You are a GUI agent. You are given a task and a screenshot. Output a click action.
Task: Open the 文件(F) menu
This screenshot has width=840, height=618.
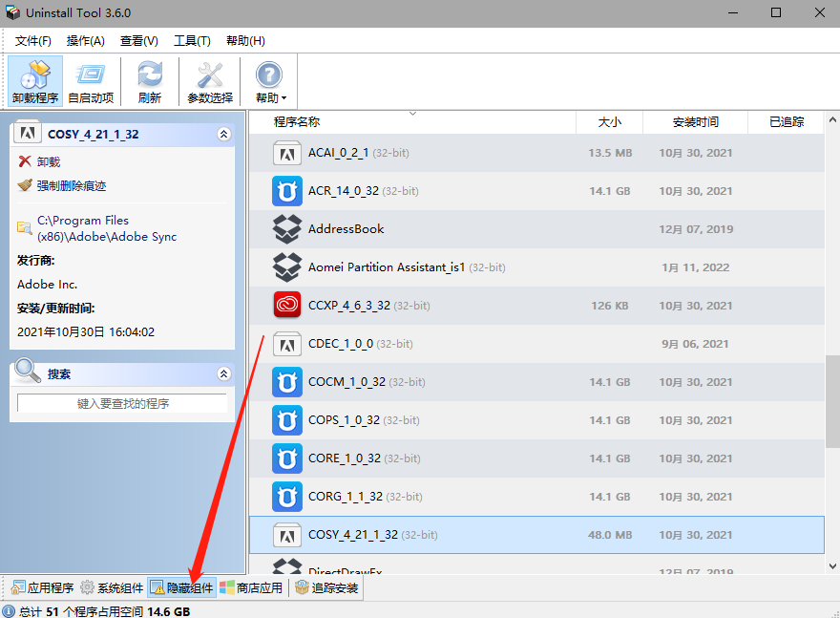pyautogui.click(x=32, y=41)
